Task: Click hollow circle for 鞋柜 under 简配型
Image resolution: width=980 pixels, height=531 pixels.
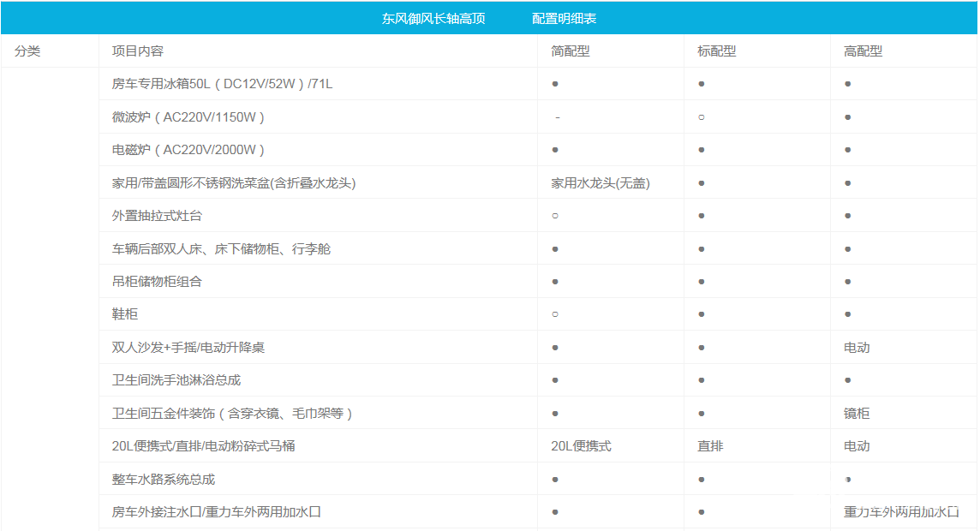Action: tap(555, 314)
